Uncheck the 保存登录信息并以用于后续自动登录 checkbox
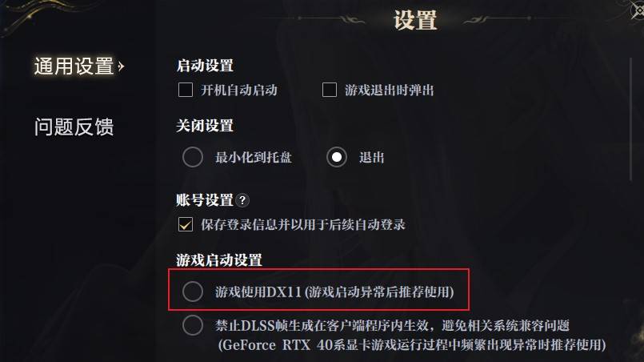The height and width of the screenshot is (362, 644). 186,224
